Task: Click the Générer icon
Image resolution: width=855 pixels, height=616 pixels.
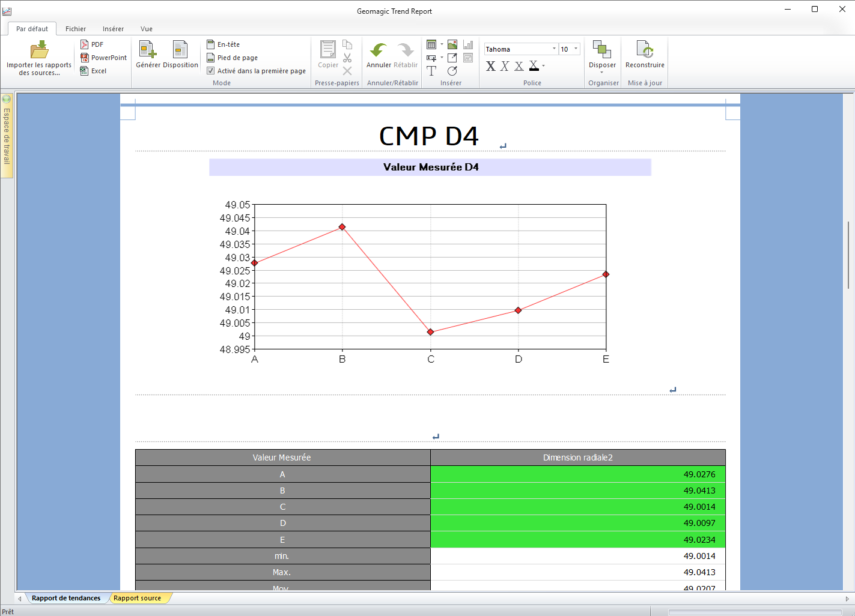Action: 148,50
